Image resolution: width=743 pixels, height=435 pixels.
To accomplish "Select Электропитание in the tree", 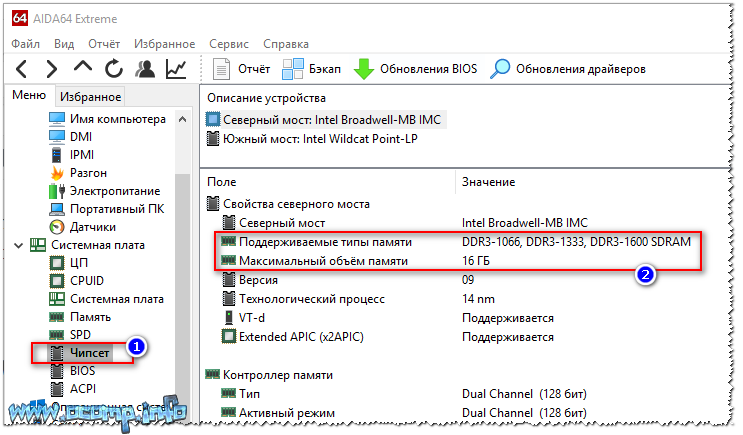I will click(x=105, y=191).
